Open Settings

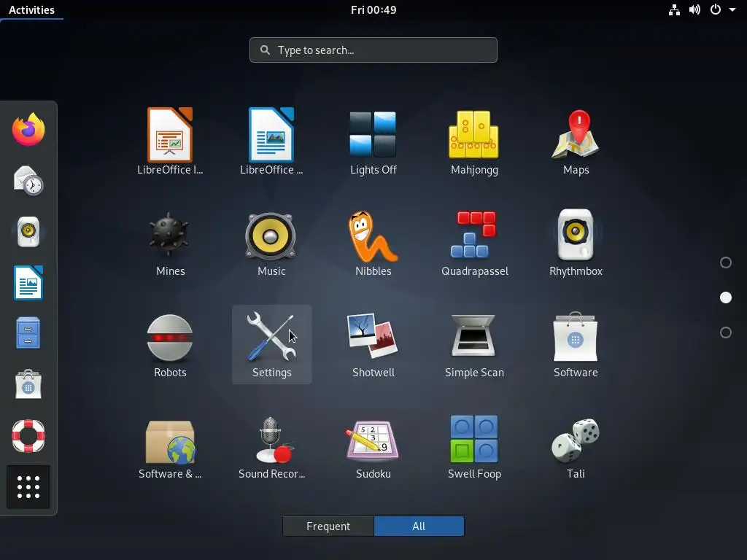coord(271,344)
